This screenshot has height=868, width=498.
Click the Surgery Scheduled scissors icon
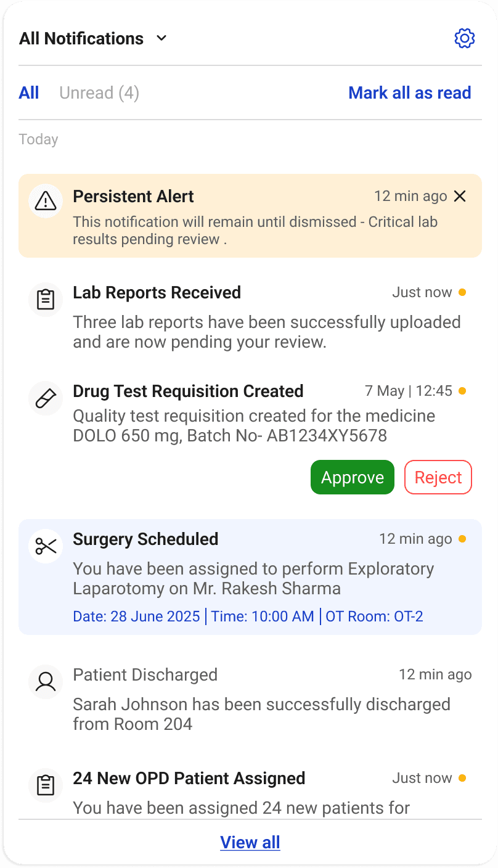point(46,546)
